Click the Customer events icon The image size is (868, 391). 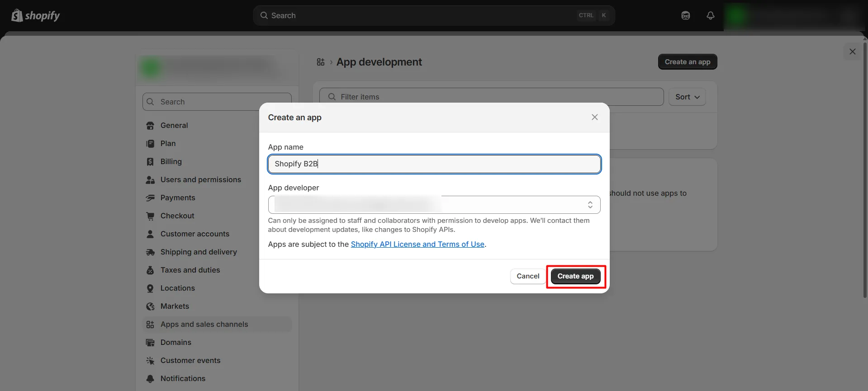pos(150,361)
